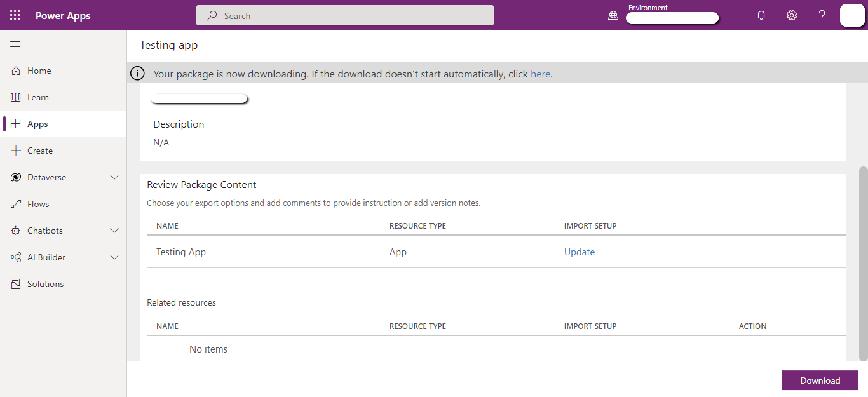Open settings gear icon

tap(792, 15)
